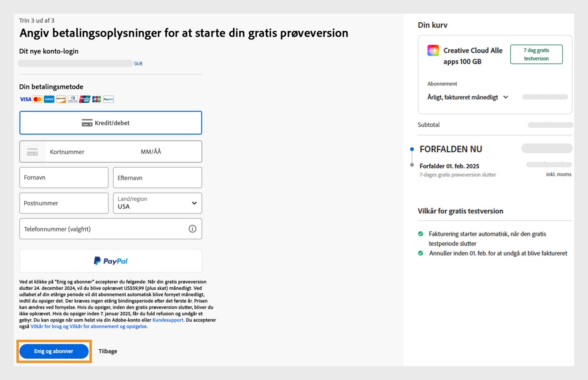Image resolution: width=588 pixels, height=380 pixels.
Task: Click the Creative Cloud Alle apps 100 GB title
Action: pyautogui.click(x=473, y=56)
